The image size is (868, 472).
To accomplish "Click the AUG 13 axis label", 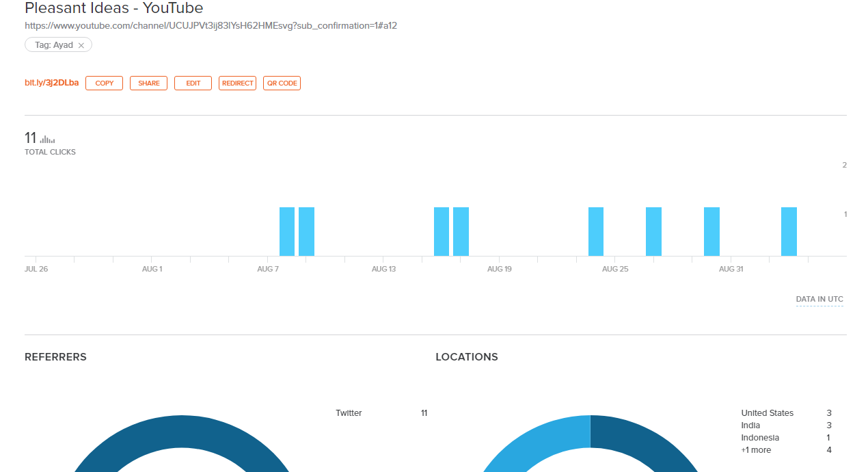I will [x=383, y=270].
